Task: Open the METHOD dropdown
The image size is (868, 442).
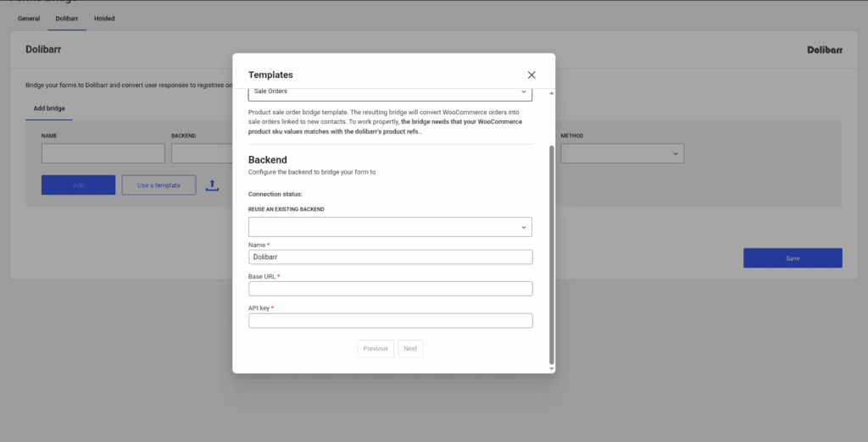Action: tap(622, 153)
